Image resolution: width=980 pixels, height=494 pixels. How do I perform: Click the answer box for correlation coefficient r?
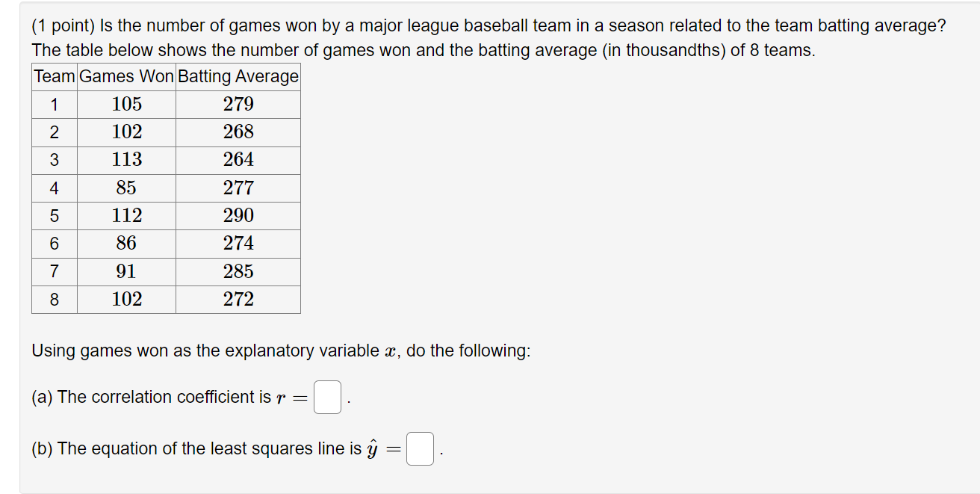pyautogui.click(x=326, y=397)
